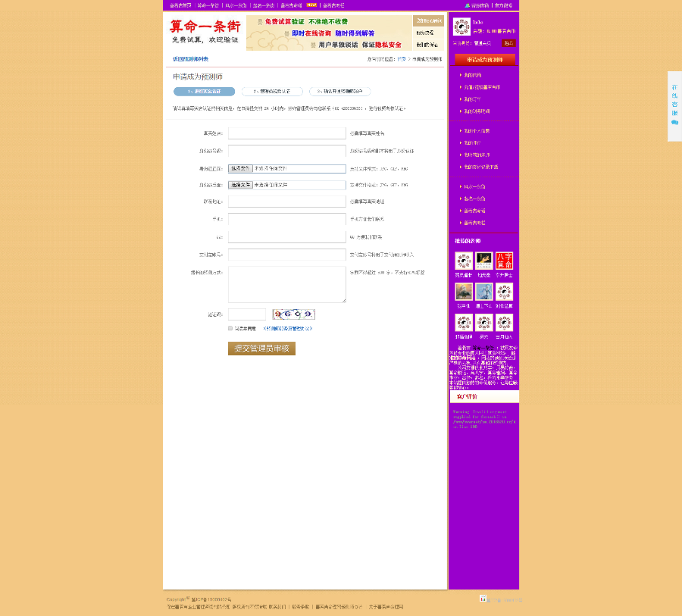The image size is (682, 616).
Task: Focus the 身份证号码 input field
Action: click(287, 151)
